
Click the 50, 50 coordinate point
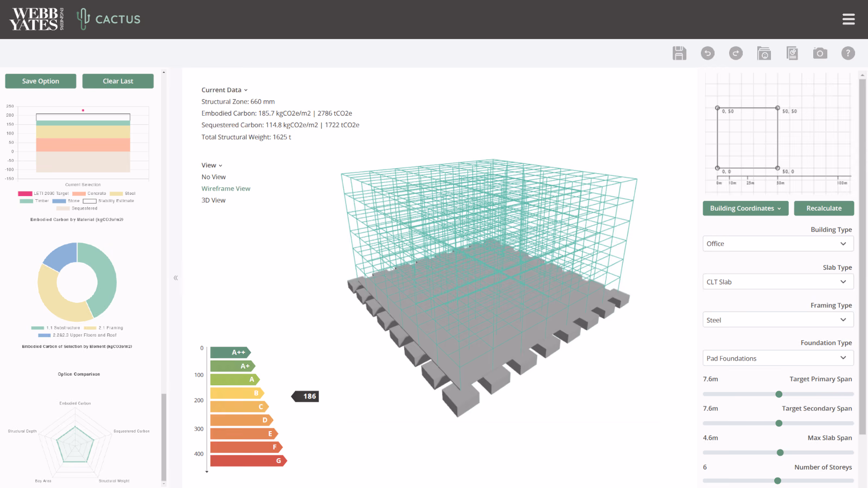pos(777,108)
